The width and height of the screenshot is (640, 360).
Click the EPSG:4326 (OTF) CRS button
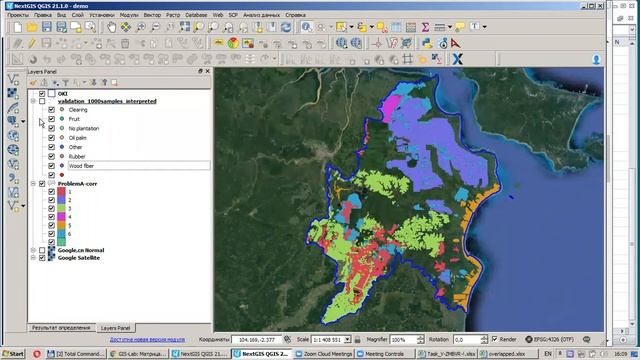coord(550,340)
